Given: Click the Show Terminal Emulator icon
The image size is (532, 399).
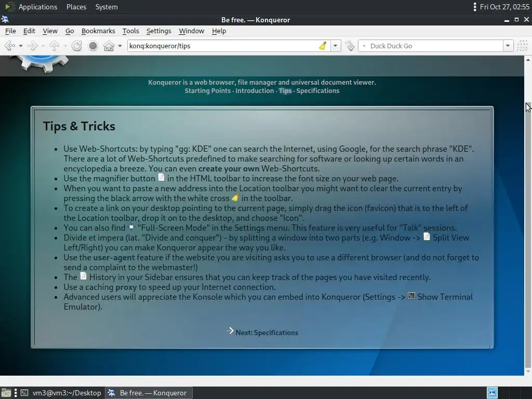Looking at the screenshot, I should tap(411, 296).
